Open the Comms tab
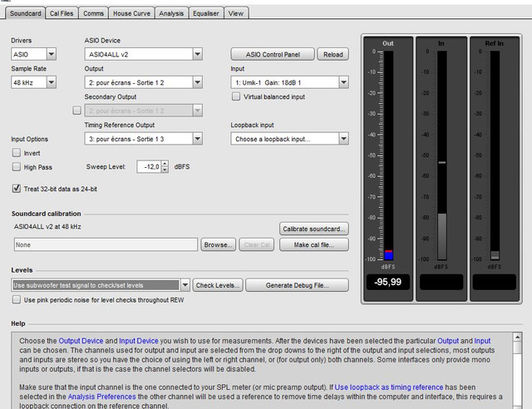 pos(93,13)
